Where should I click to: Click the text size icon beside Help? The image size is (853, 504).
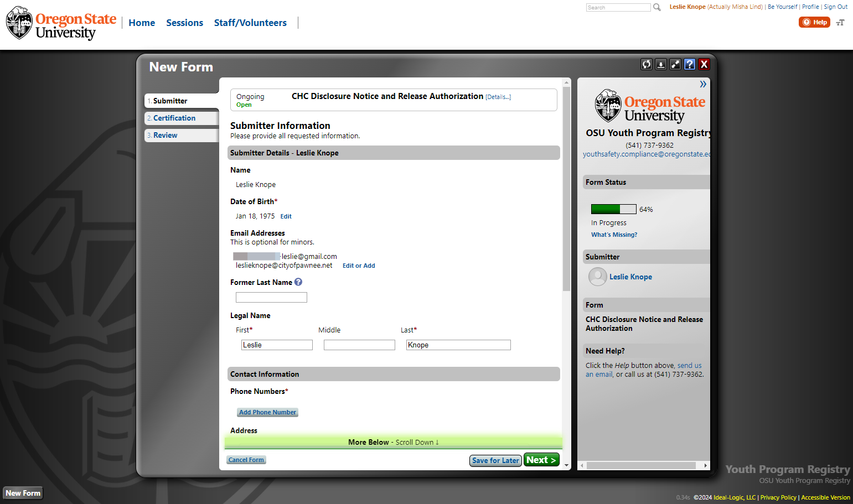point(840,22)
